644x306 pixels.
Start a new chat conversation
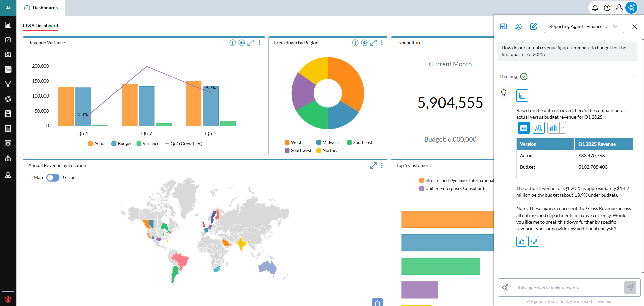pyautogui.click(x=533, y=26)
